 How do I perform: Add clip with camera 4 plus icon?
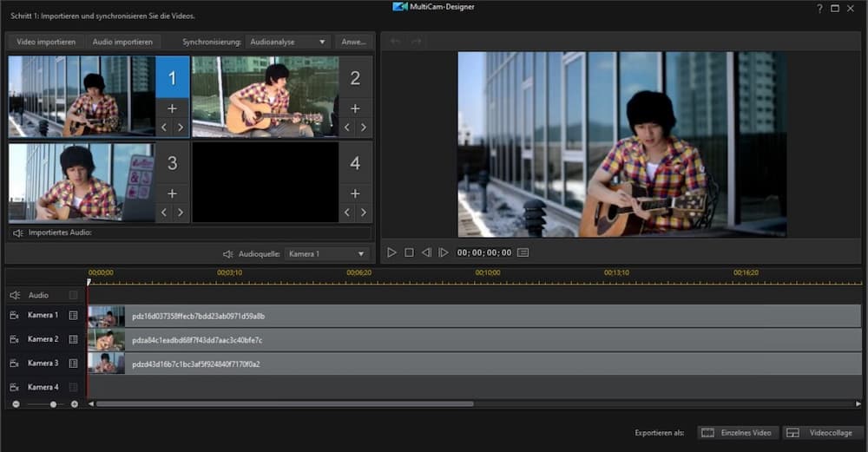point(355,193)
